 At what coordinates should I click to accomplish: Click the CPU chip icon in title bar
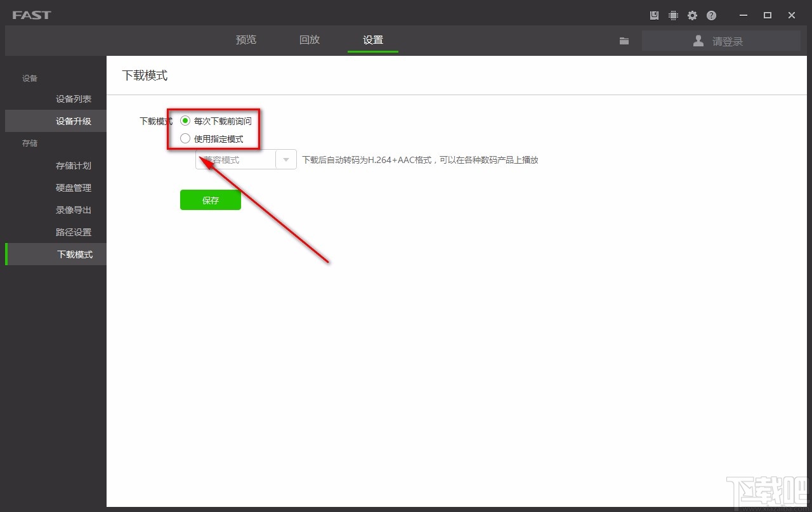point(673,15)
